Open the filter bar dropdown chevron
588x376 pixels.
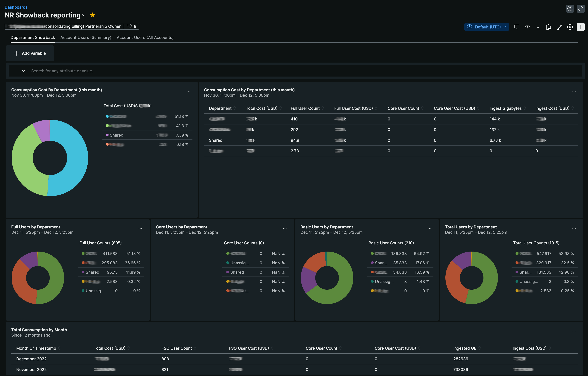[23, 71]
